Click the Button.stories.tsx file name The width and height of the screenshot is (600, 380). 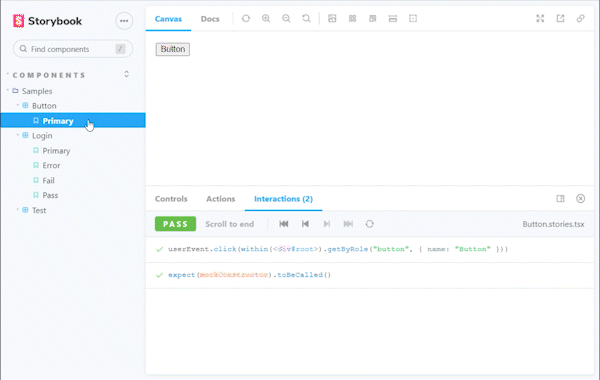pyautogui.click(x=553, y=224)
